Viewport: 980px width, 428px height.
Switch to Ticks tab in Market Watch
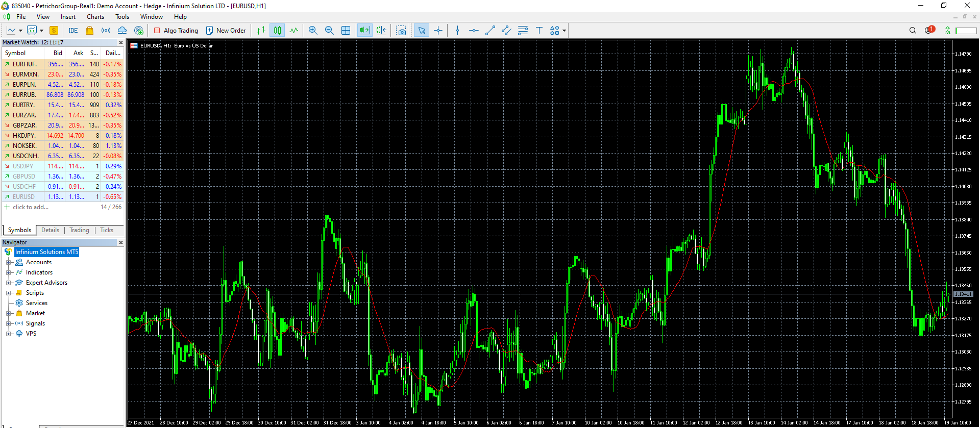(107, 230)
